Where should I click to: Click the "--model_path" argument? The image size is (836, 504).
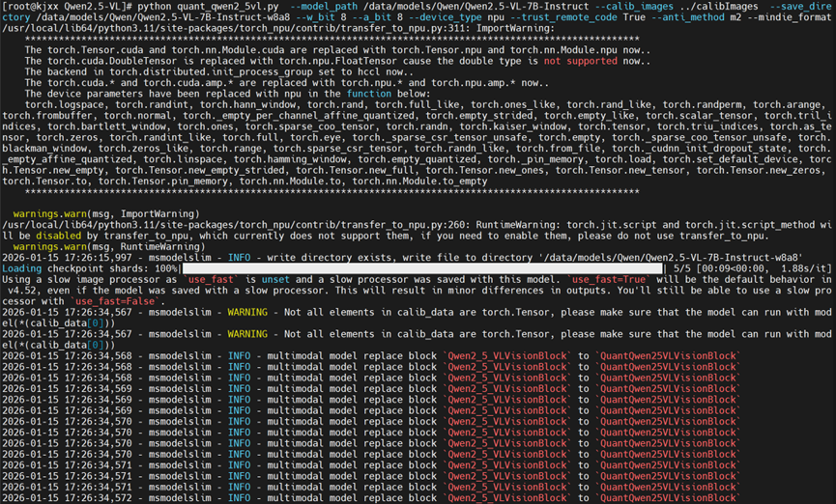(324, 7)
